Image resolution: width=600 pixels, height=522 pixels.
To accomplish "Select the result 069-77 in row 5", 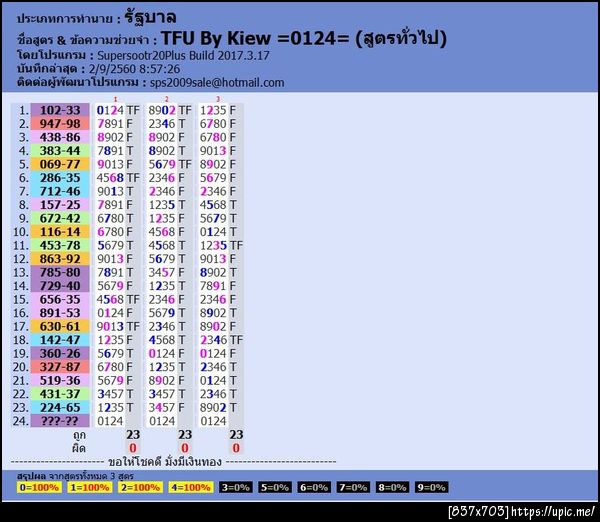I will coord(60,164).
